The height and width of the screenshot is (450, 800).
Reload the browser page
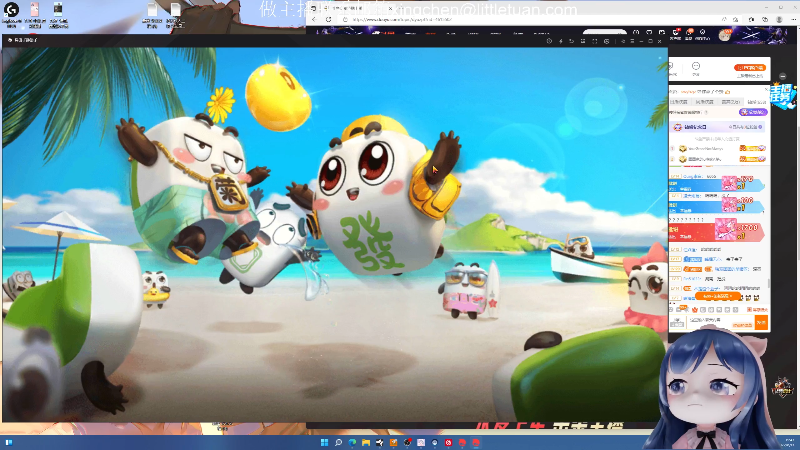[x=329, y=19]
